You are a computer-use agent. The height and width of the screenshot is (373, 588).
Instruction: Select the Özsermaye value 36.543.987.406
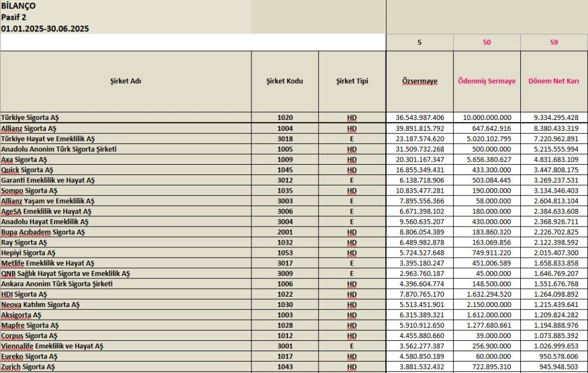[420, 117]
